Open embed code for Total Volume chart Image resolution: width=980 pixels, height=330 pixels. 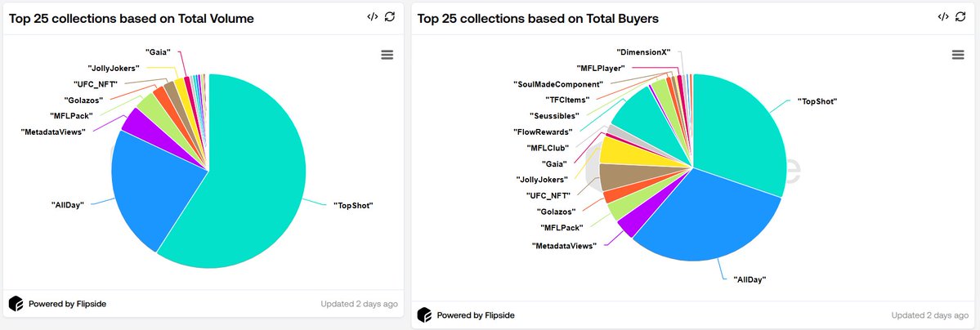coord(373,17)
